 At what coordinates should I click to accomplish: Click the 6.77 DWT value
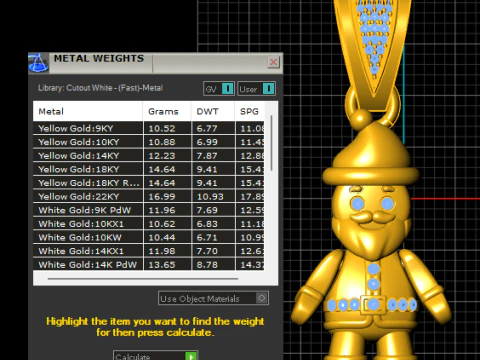(x=207, y=129)
